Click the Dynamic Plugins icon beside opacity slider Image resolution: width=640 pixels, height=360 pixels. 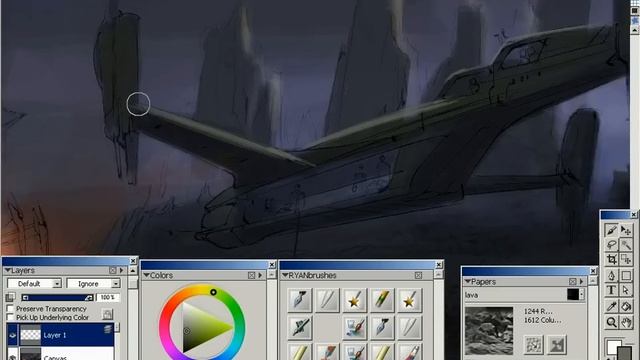click(10, 297)
